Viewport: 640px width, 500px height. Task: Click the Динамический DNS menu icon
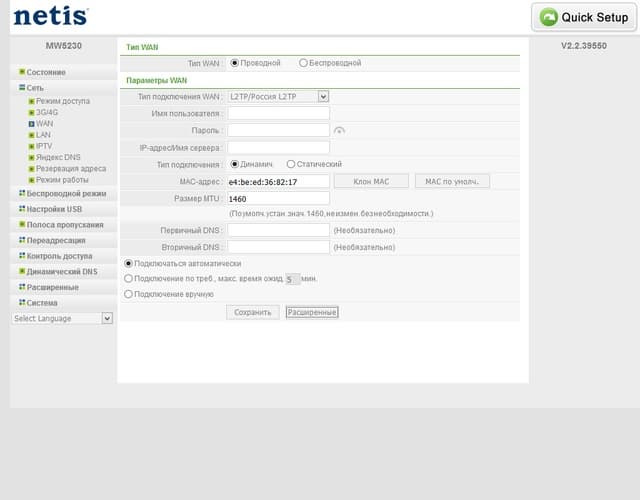tap(22, 271)
